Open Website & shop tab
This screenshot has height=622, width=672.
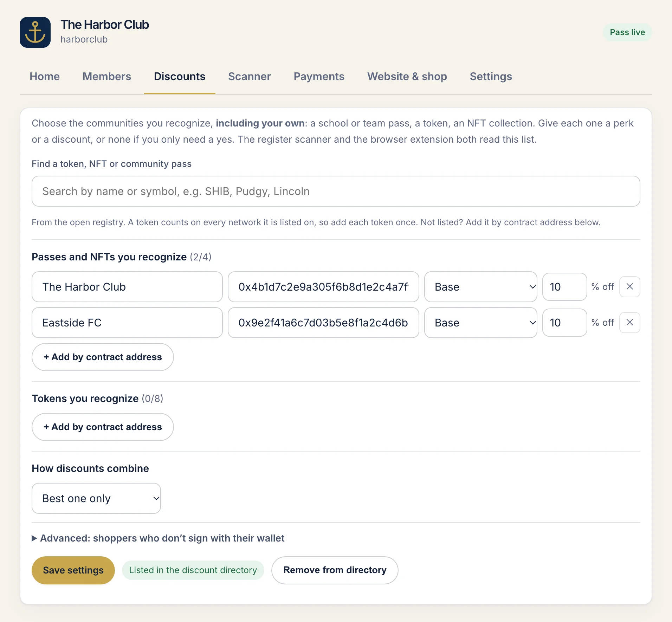[407, 77]
